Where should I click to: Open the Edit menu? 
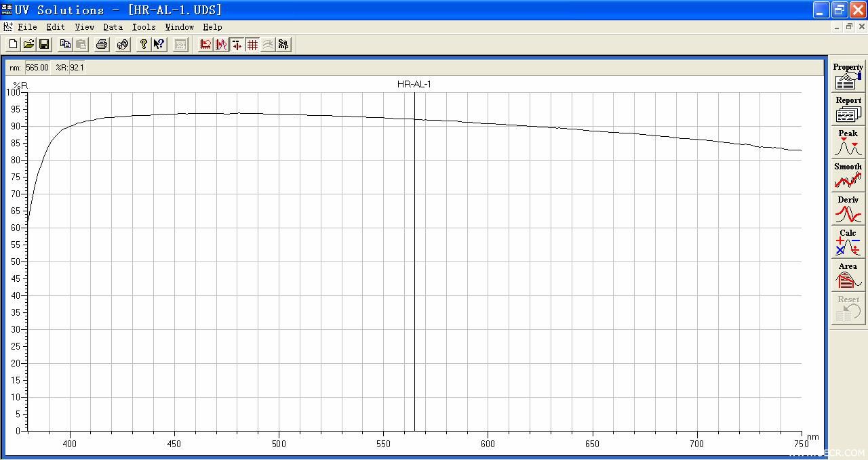click(x=56, y=27)
